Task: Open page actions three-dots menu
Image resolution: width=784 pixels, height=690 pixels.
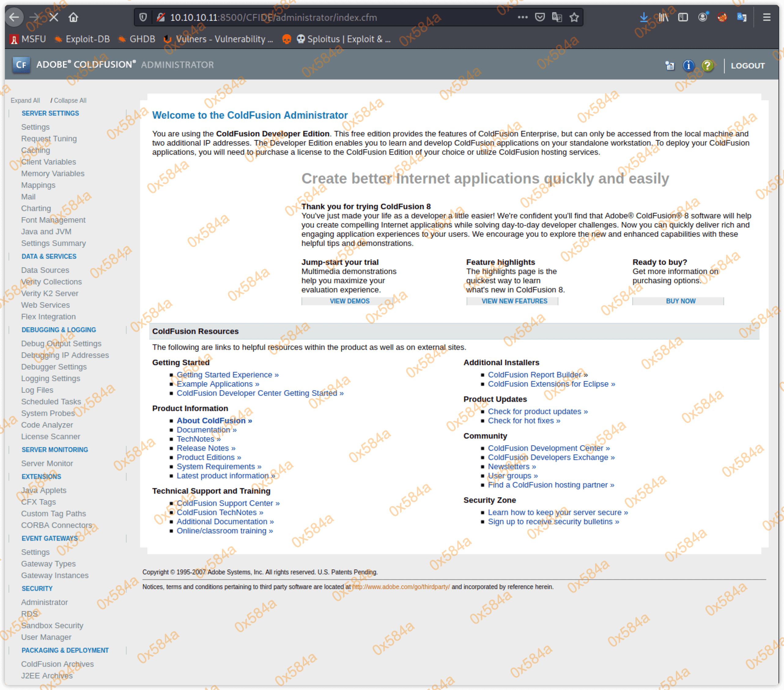Action: tap(522, 17)
